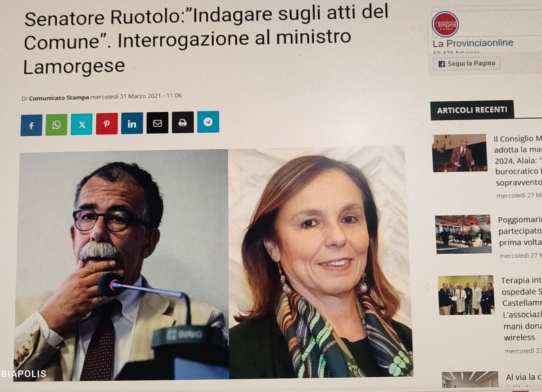Image resolution: width=542 pixels, height=392 pixels.
Task: Open the Consiglio article thumbnail
Action: [x=460, y=153]
